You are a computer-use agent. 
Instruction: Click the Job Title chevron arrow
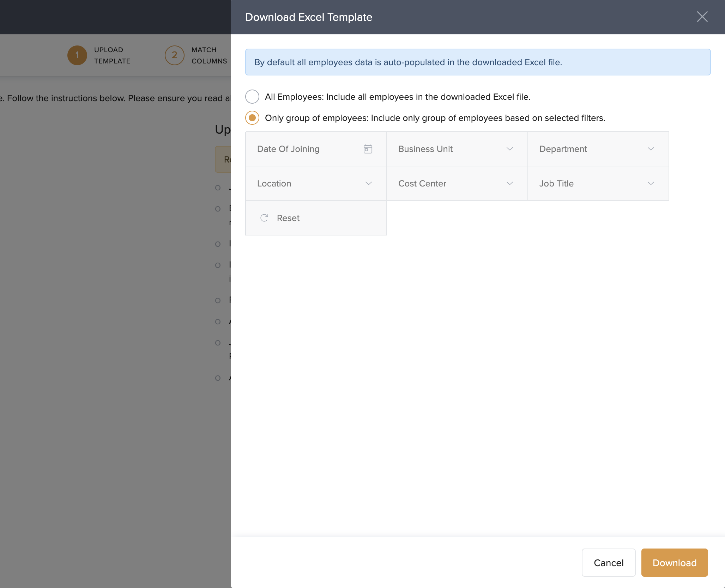point(651,183)
